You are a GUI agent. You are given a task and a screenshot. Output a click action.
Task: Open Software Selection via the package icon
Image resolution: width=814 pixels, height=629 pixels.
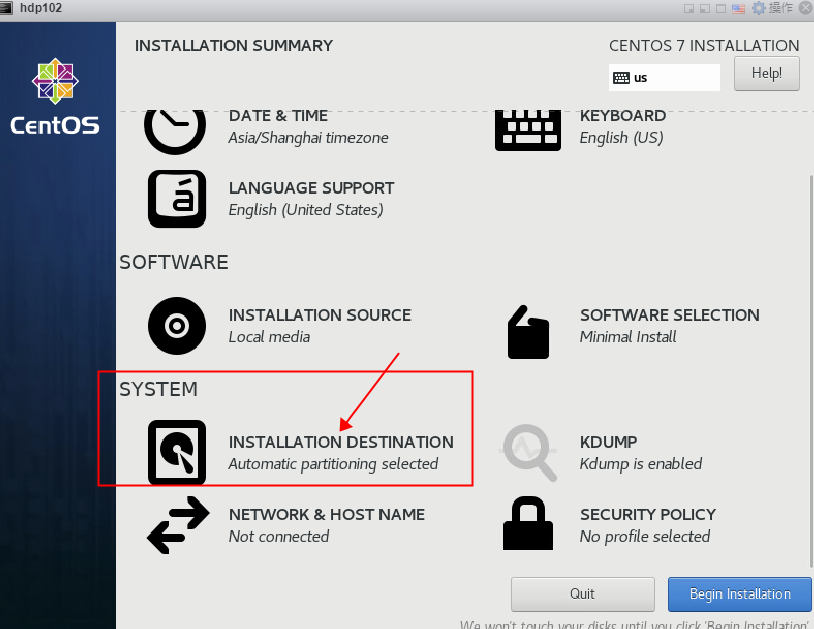528,332
